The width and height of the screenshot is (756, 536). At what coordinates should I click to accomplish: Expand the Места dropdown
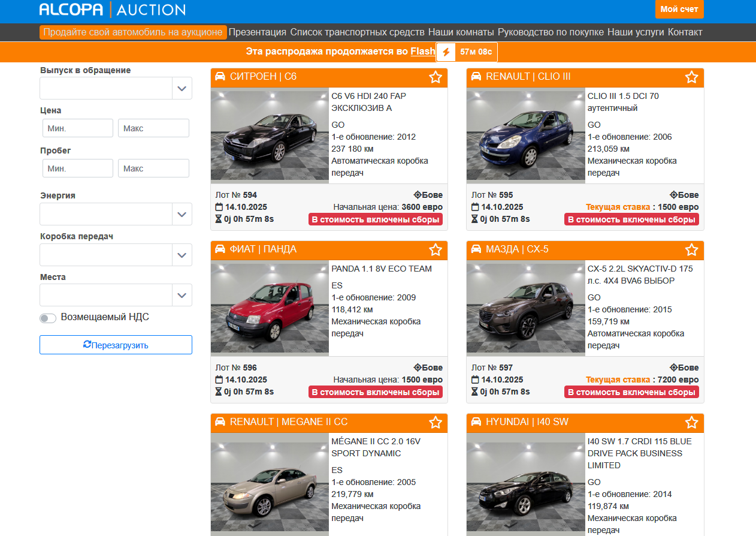coord(116,295)
